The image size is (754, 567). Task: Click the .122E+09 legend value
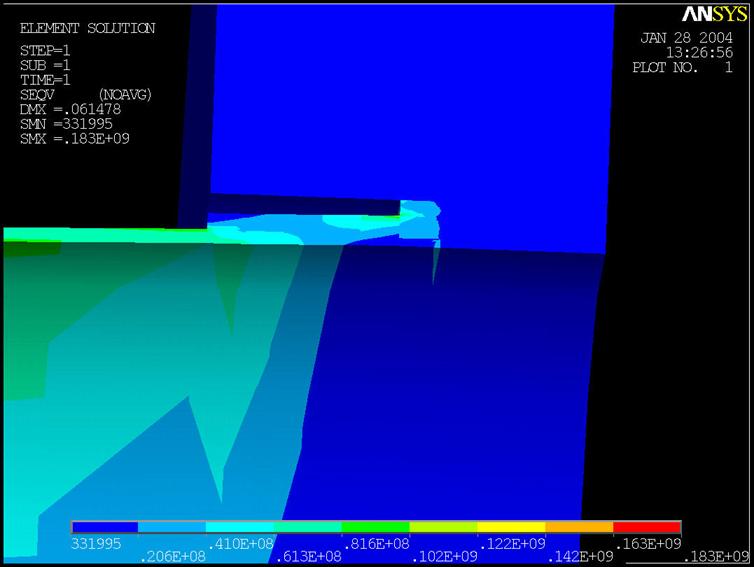point(513,544)
